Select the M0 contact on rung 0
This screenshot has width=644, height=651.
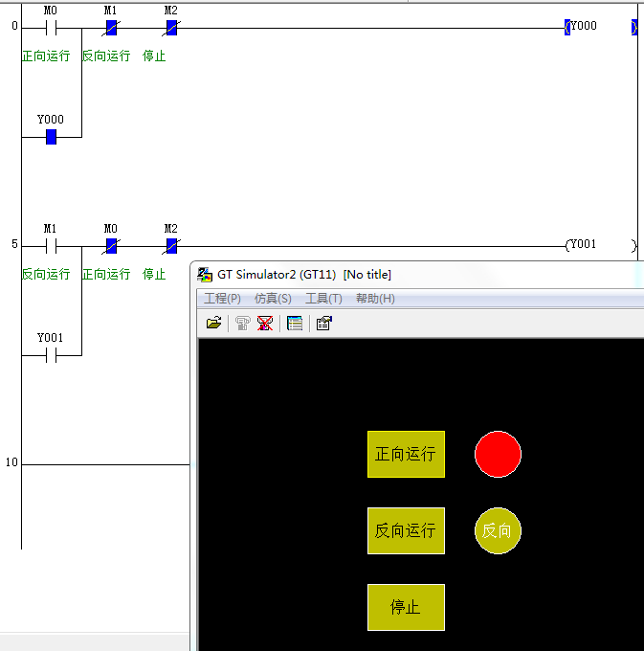pyautogui.click(x=51, y=28)
